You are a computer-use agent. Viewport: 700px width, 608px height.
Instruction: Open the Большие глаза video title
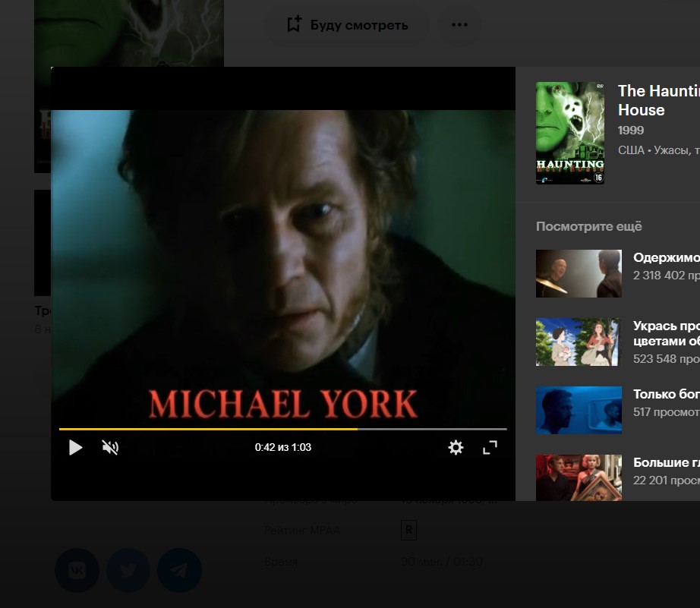[667, 462]
